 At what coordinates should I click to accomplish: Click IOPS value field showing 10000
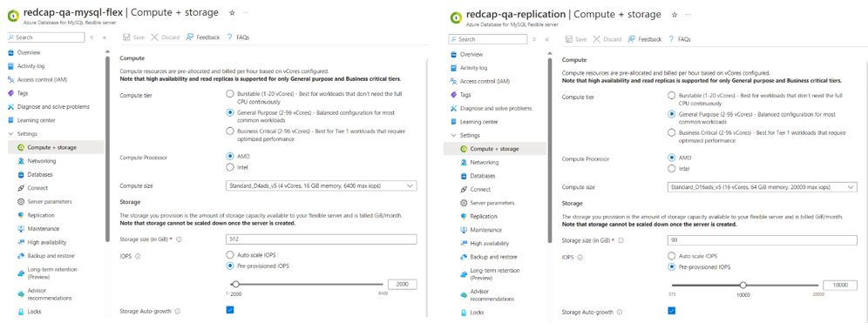pos(840,285)
